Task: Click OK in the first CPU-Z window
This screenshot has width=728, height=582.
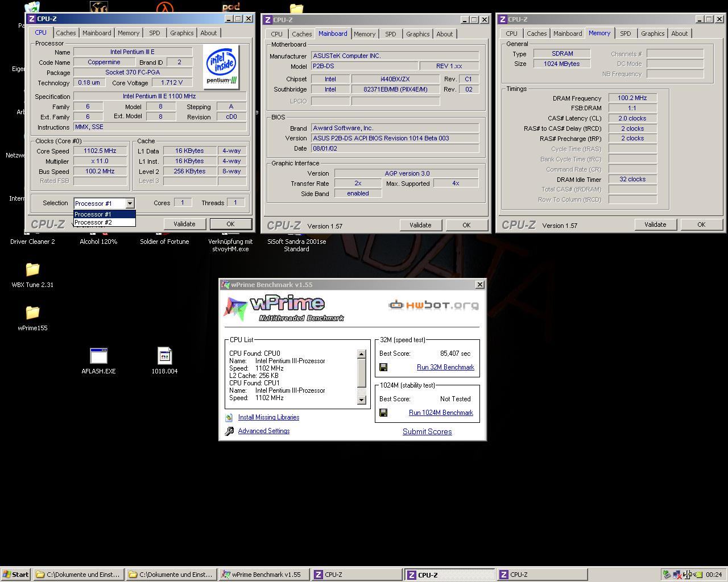Action: coord(230,224)
